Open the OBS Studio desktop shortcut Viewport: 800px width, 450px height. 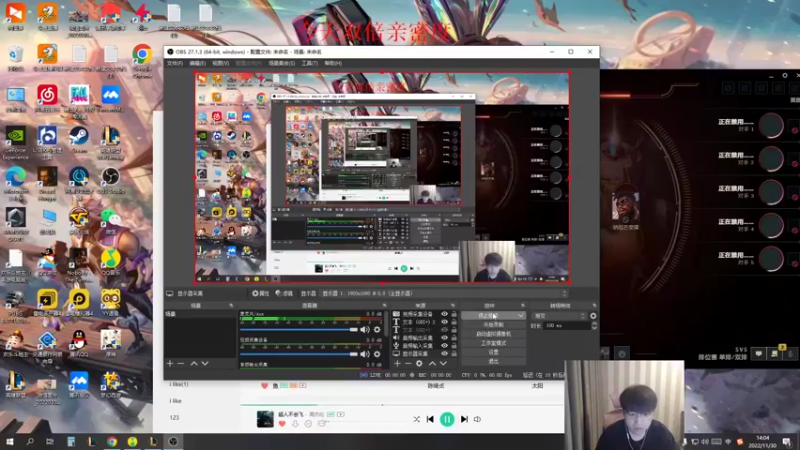[x=110, y=181]
